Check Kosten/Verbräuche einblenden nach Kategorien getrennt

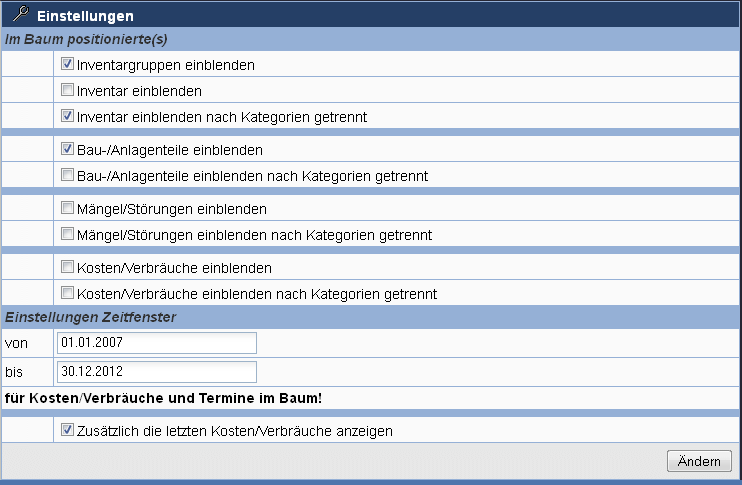(x=67, y=294)
